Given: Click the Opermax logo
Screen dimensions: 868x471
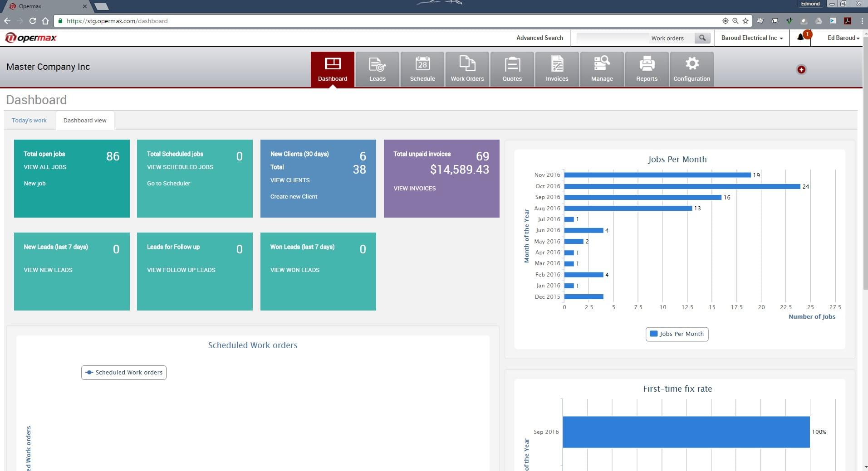Looking at the screenshot, I should point(31,38).
